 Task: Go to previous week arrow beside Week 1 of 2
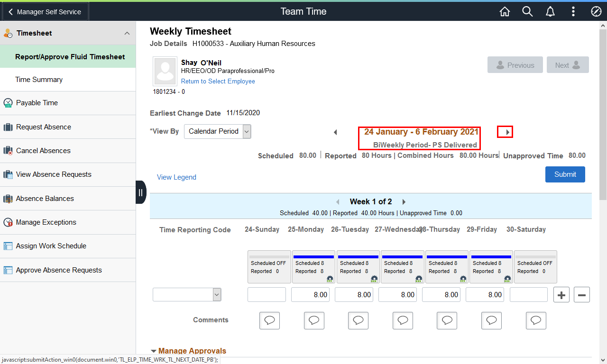338,202
